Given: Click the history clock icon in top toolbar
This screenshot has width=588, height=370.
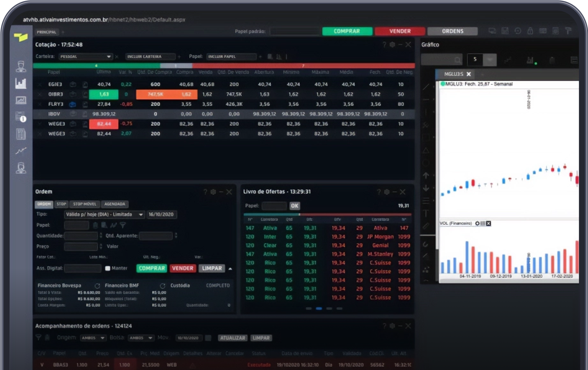Looking at the screenshot, I should (517, 31).
